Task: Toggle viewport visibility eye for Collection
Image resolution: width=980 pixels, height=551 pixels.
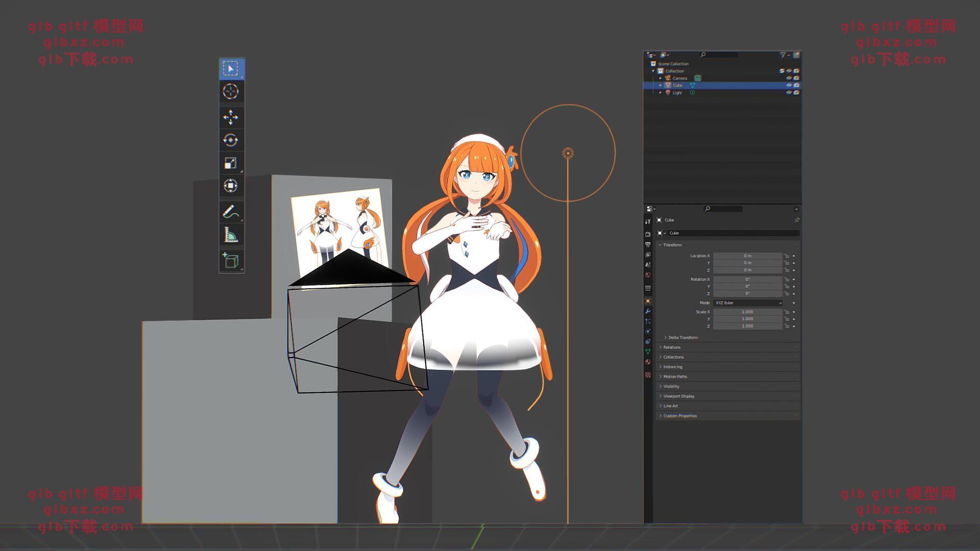Action: coord(789,71)
